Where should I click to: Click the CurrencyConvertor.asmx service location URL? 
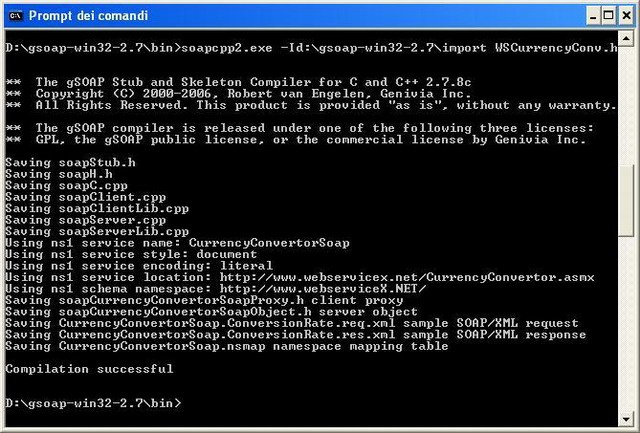[407, 278]
